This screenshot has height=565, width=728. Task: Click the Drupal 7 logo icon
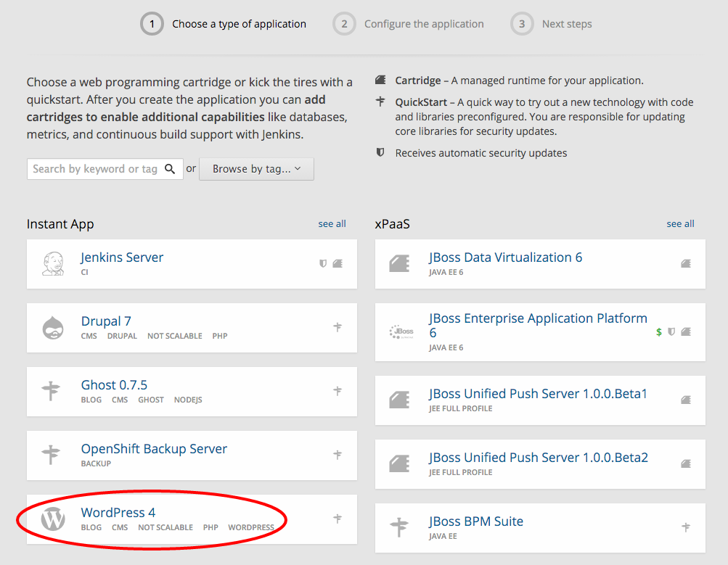point(53,328)
